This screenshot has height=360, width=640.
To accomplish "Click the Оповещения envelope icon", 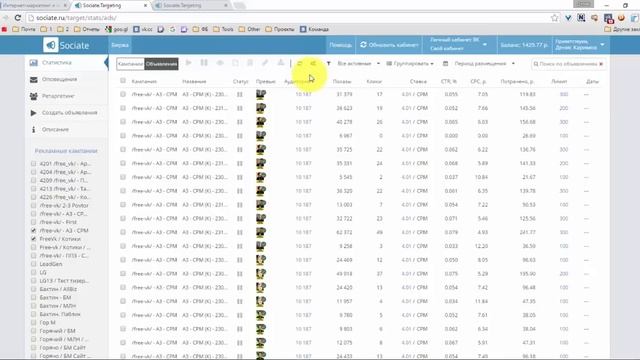I will click(x=33, y=80).
